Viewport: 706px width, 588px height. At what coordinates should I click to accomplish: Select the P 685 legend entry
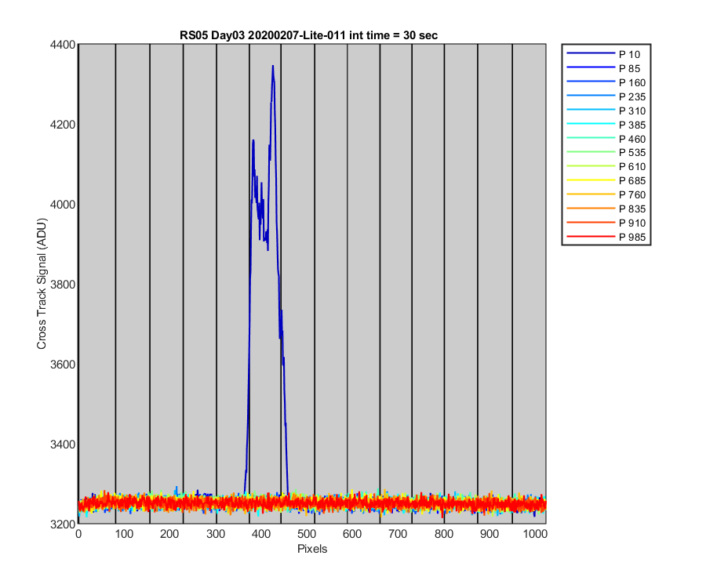point(606,180)
